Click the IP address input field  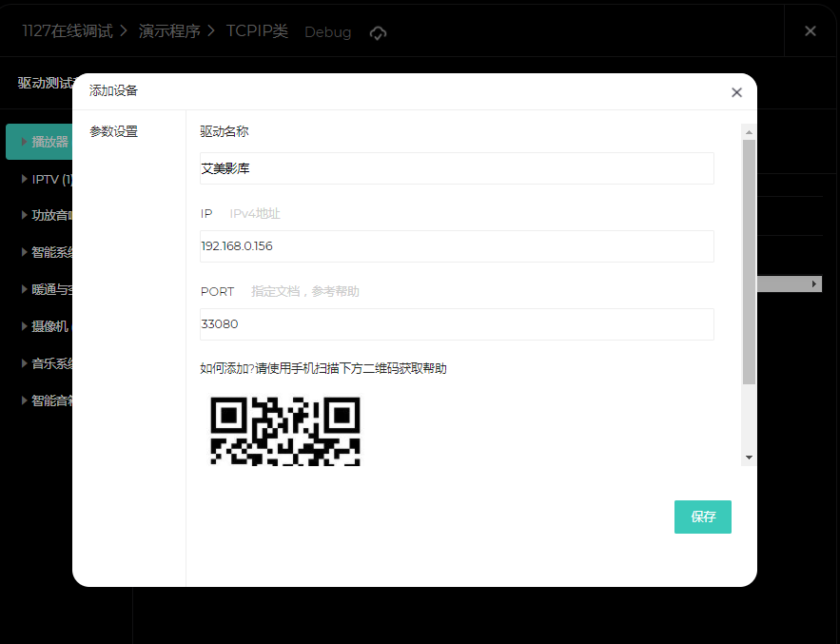coord(457,246)
